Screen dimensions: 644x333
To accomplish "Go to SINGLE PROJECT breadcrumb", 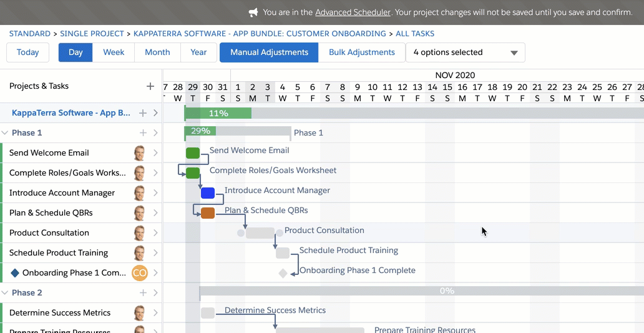I will [x=92, y=34].
